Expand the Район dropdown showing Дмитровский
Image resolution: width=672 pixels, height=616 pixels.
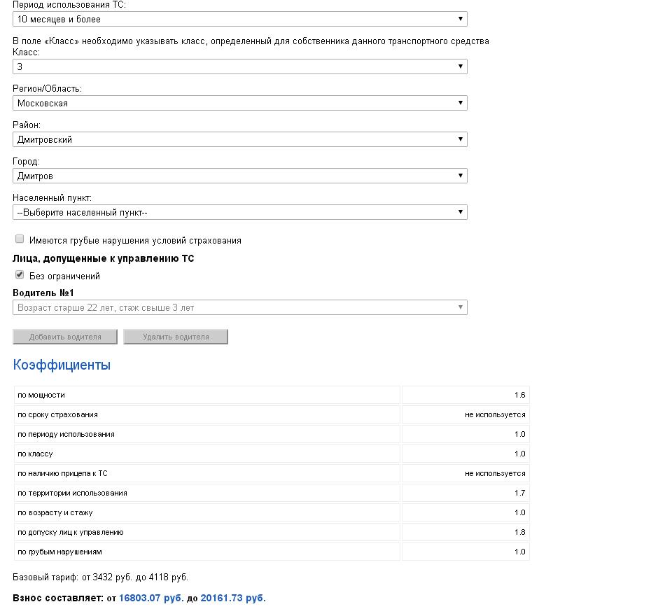click(239, 139)
